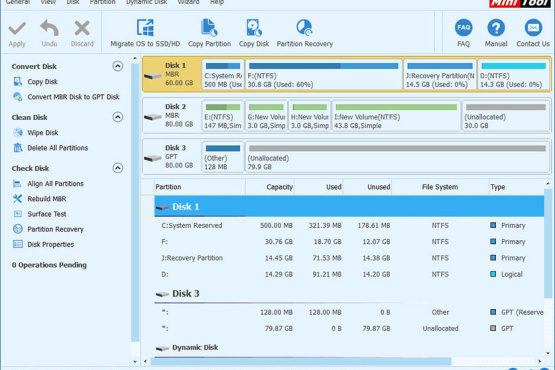Select the (Other) 128 MB block
This screenshot has width=555, height=370.
coord(223,157)
